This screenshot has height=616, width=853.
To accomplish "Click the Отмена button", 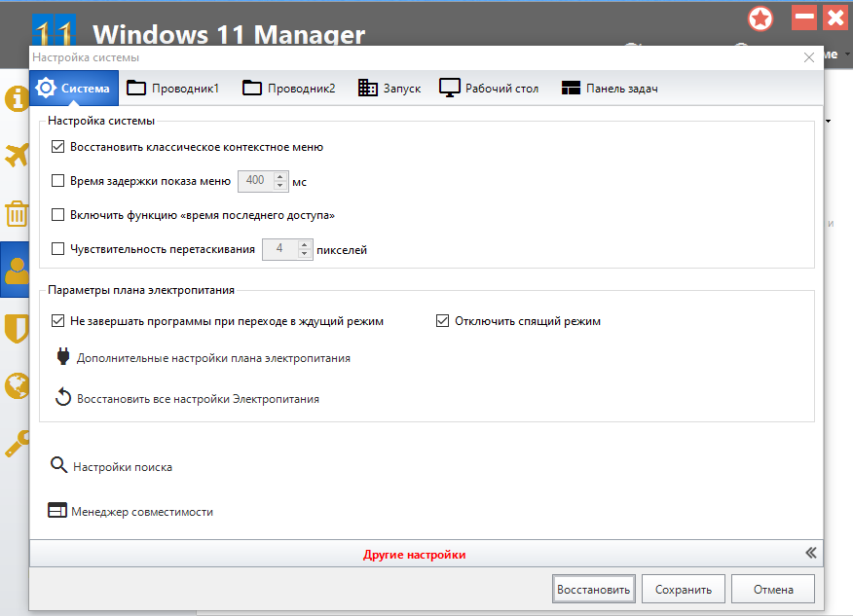I will click(x=773, y=590).
